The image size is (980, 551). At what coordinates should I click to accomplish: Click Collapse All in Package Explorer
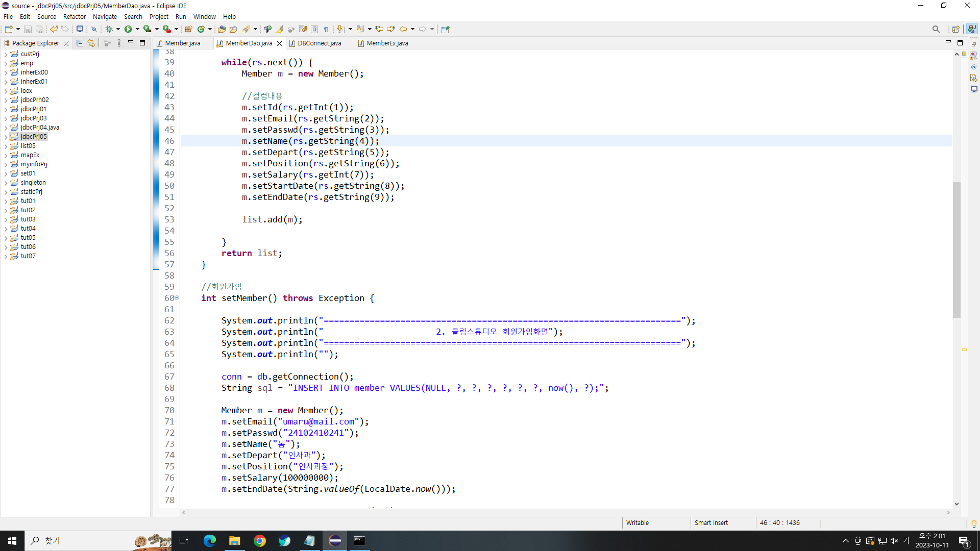tap(80, 43)
